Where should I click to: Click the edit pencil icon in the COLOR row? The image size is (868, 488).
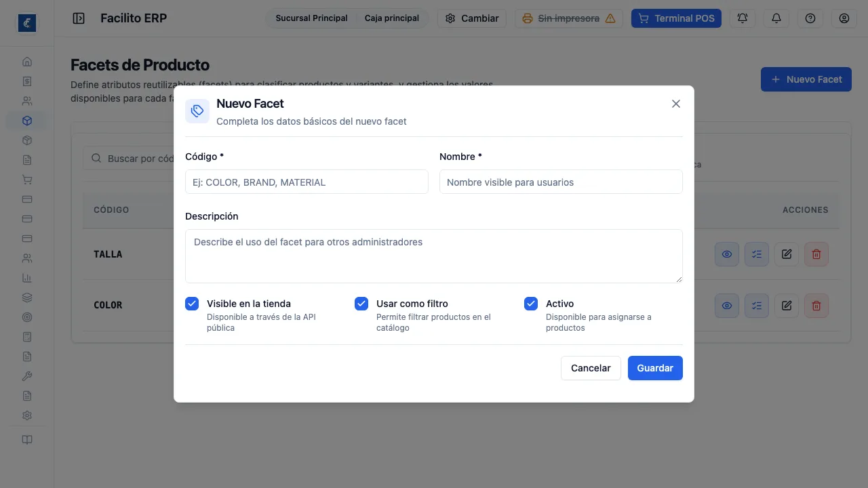pyautogui.click(x=787, y=306)
